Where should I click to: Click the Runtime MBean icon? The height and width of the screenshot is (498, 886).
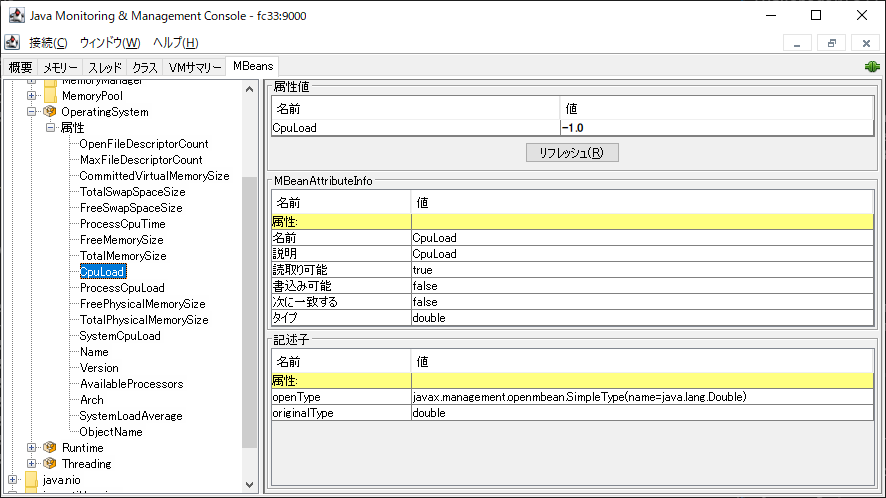pyautogui.click(x=50, y=448)
